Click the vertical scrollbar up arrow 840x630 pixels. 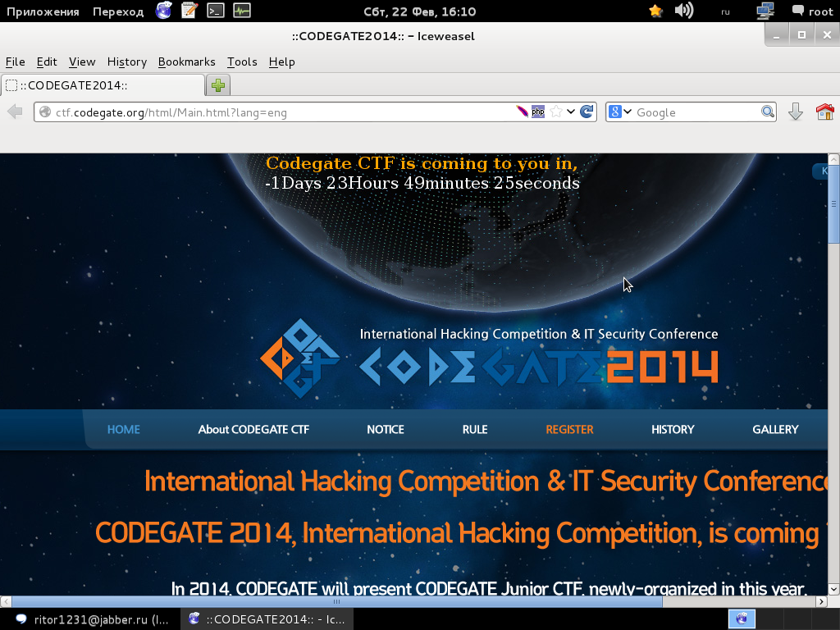pos(833,159)
